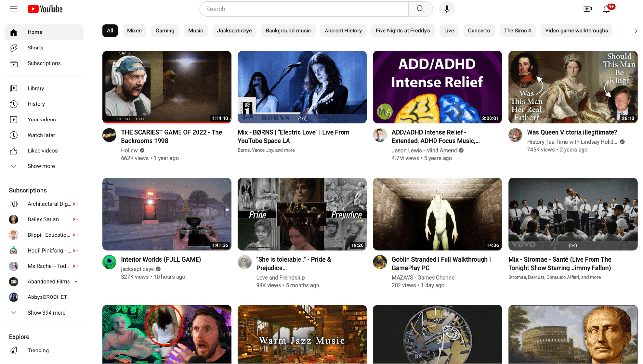
Task: Toggle the Gaming filter chip
Action: (x=165, y=31)
